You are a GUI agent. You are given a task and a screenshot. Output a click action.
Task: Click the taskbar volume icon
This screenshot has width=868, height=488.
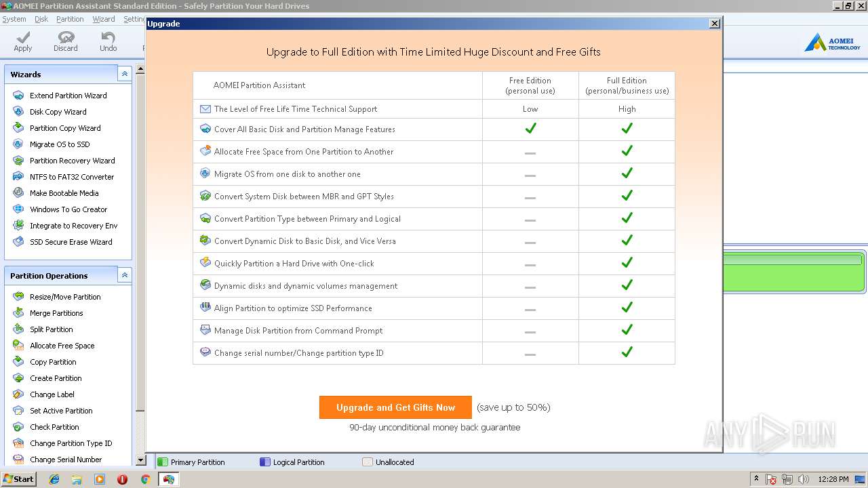804,479
